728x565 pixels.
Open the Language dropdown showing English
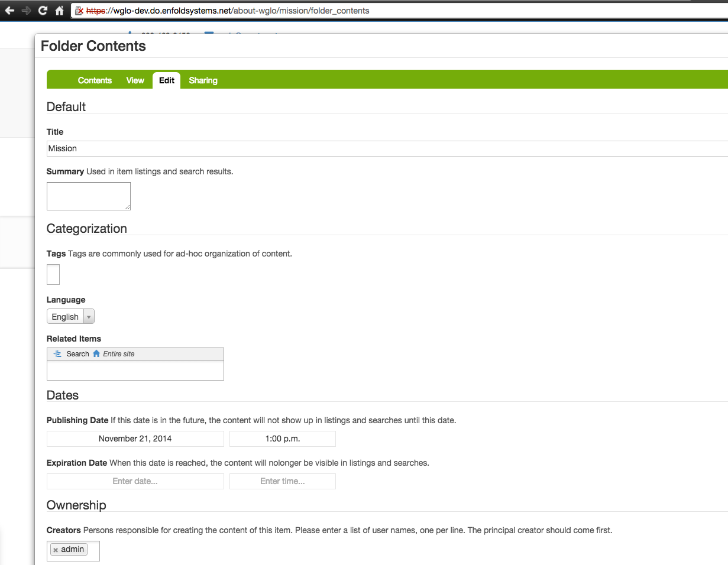tap(70, 317)
